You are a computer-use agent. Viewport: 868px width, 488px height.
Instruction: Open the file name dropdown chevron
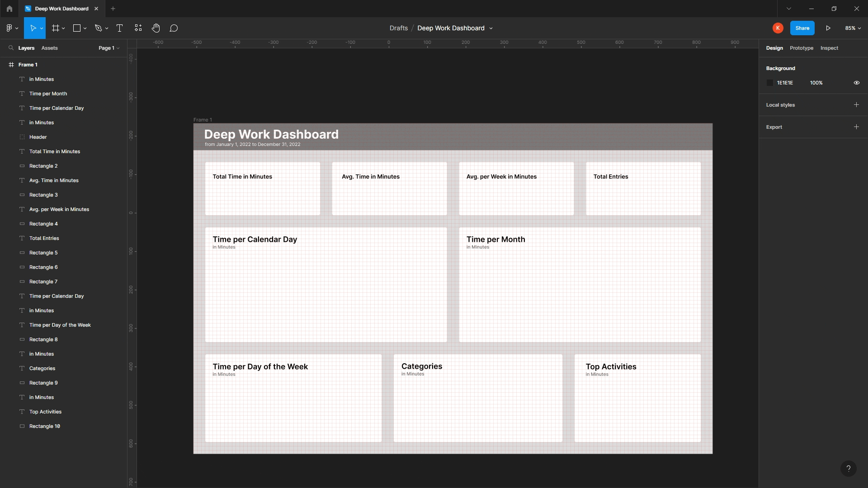pyautogui.click(x=491, y=28)
